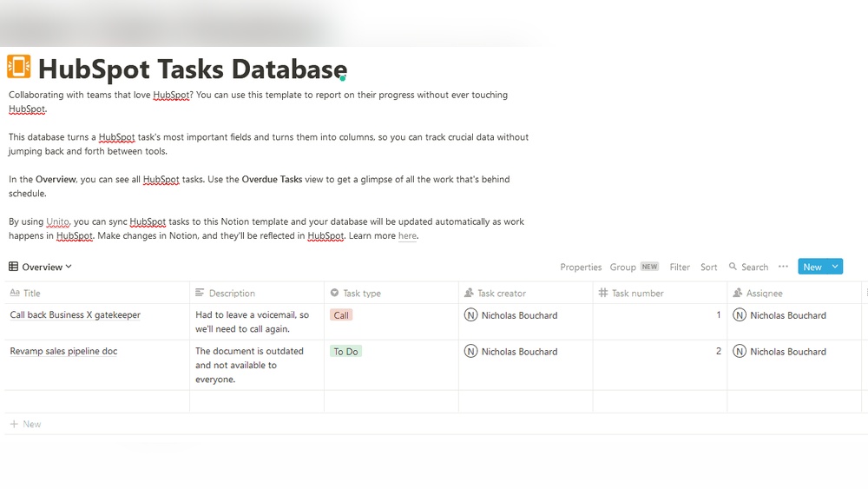Click task number 2 cell
This screenshot has width=868, height=489.
click(660, 365)
